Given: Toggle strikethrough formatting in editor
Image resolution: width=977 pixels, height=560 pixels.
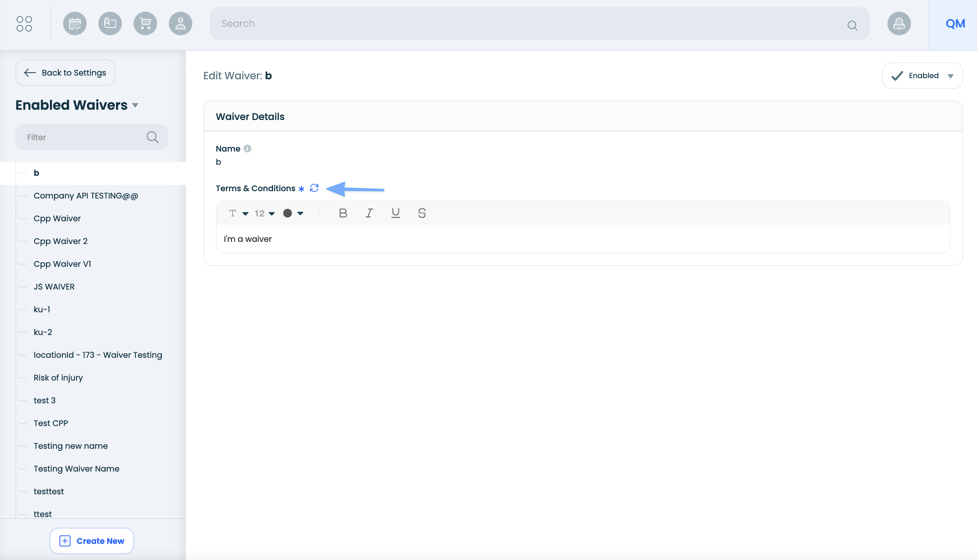Looking at the screenshot, I should click(422, 213).
